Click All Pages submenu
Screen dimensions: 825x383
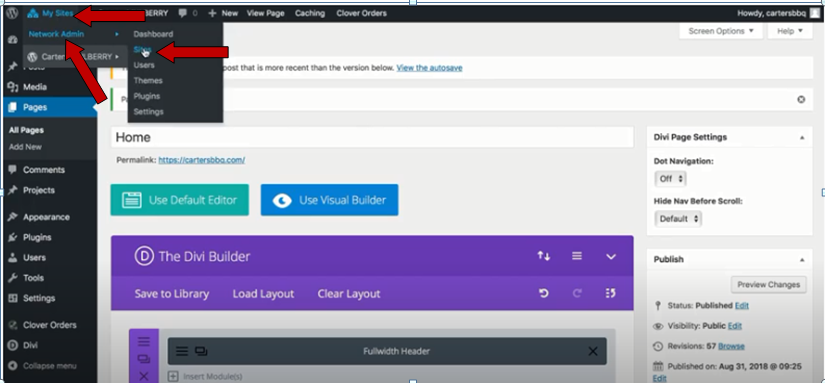(26, 130)
